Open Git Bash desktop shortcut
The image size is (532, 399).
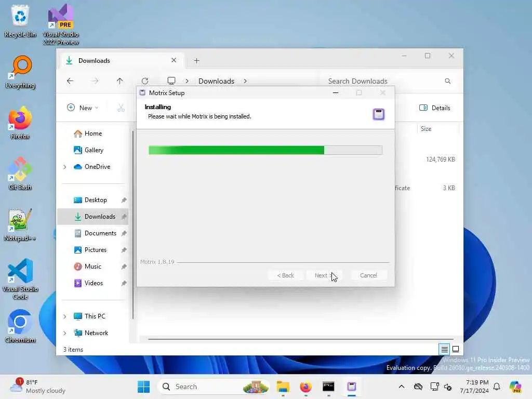coord(20,174)
